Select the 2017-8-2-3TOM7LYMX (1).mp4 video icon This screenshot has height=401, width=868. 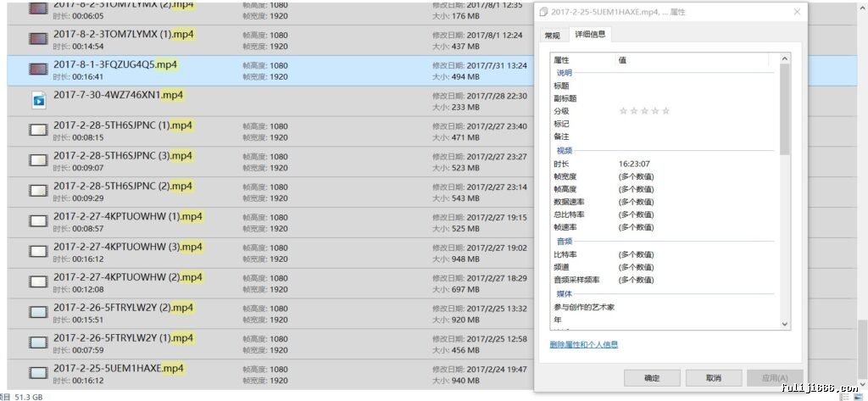pyautogui.click(x=37, y=39)
